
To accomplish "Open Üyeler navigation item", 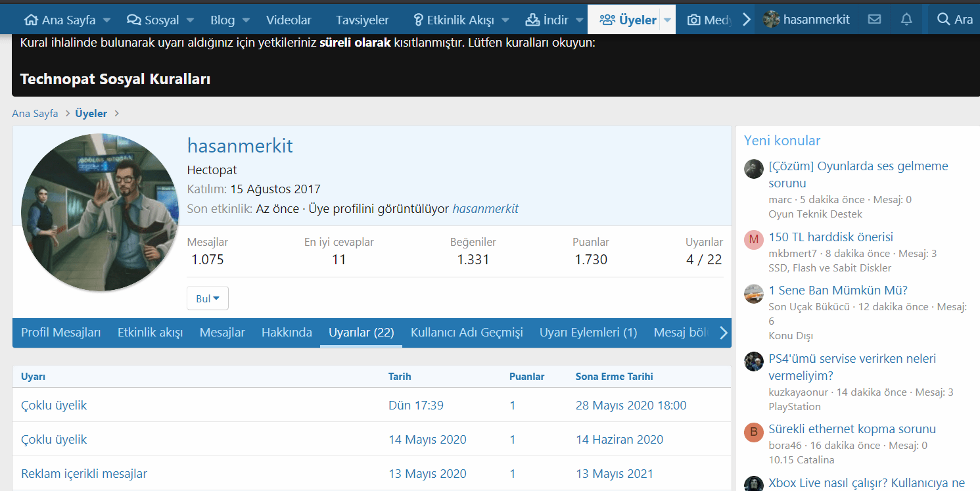I will coord(628,20).
